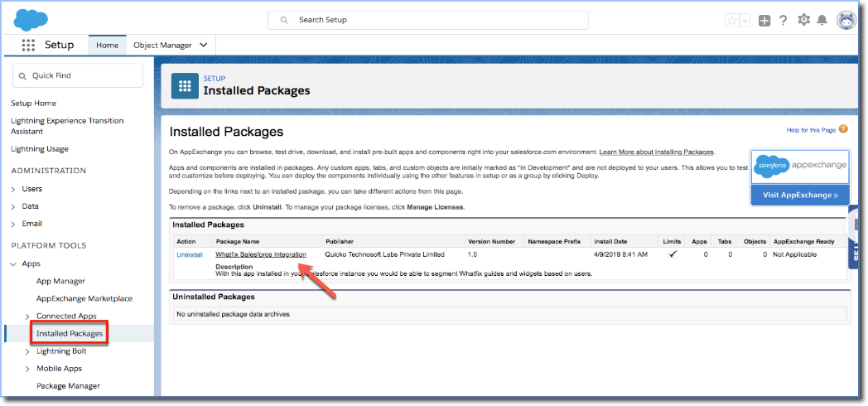868x406 pixels.
Task: Expand the Data section
Action: click(13, 206)
